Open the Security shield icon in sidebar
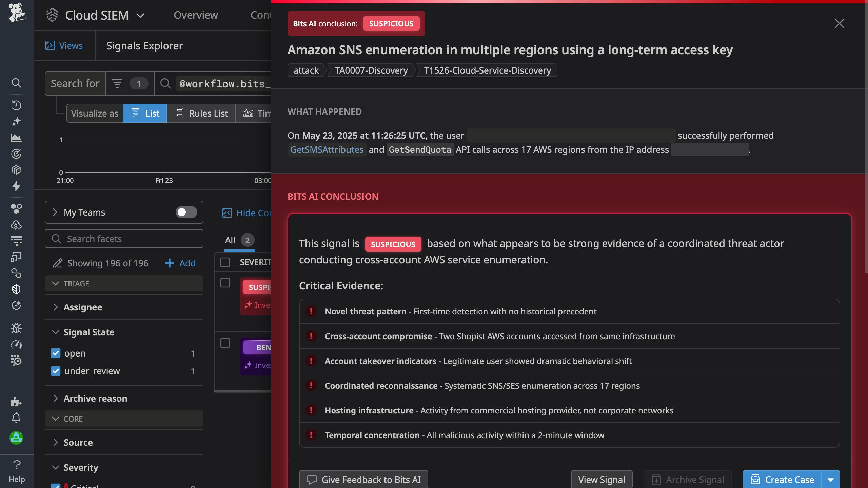Screen dimensions: 868x488 (x=17, y=289)
